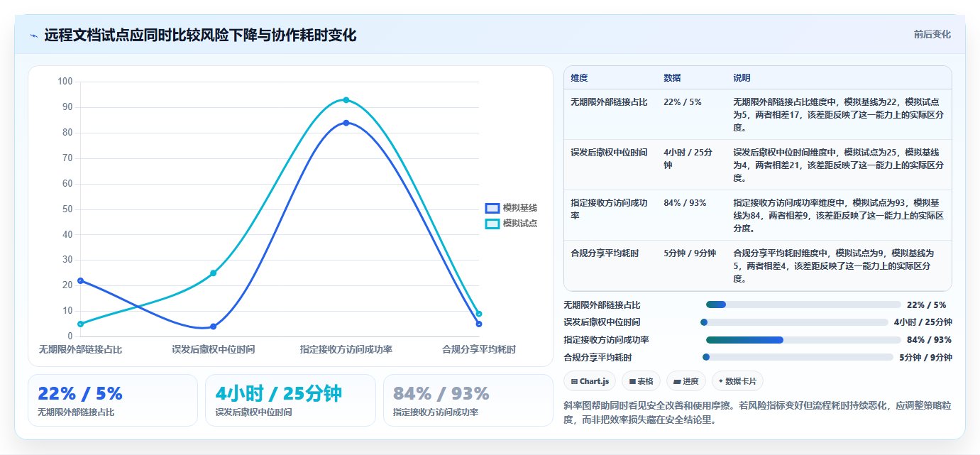Click the 维度 column header
Viewport: 980px width, 455px height.
pos(579,78)
